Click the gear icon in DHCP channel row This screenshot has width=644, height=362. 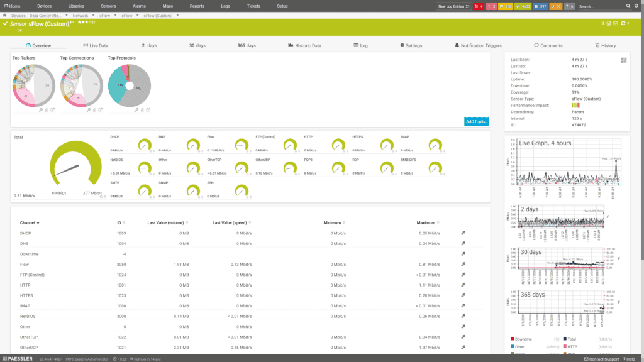[x=464, y=233]
